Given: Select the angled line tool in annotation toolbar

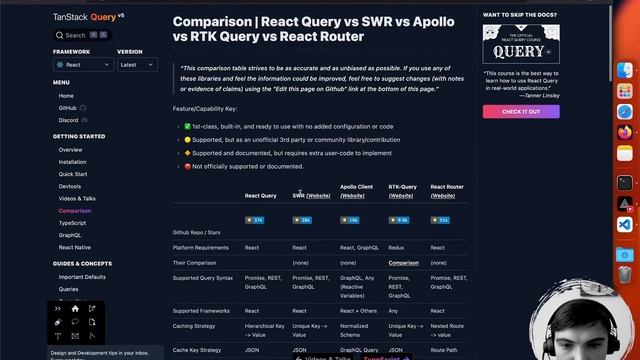Looking at the screenshot, I should (92, 336).
